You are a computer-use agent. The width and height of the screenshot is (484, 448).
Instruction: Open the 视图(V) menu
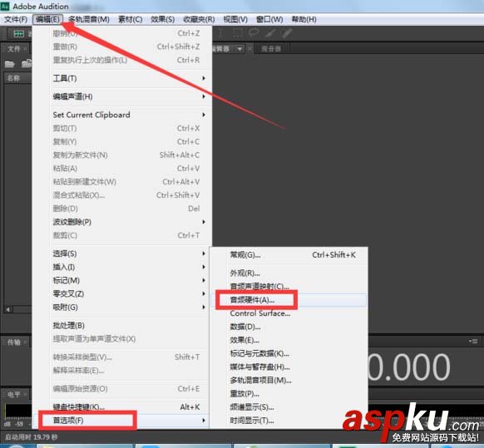[235, 19]
